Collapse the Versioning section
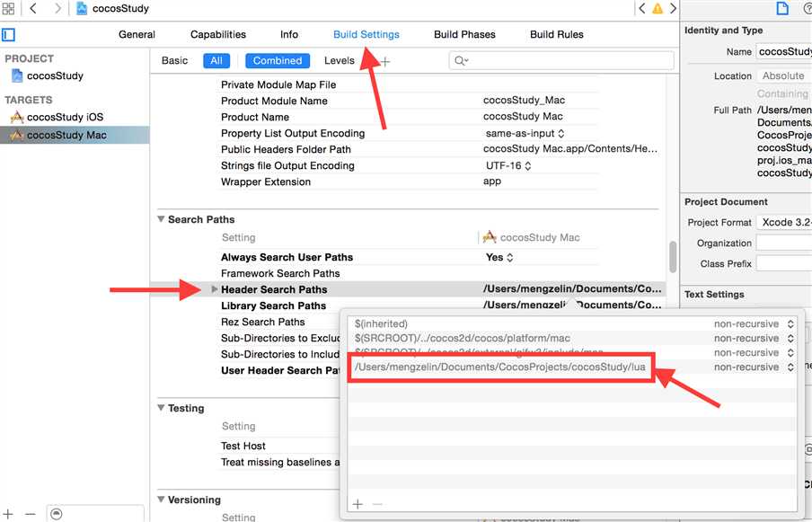This screenshot has height=522, width=812. coord(161,500)
